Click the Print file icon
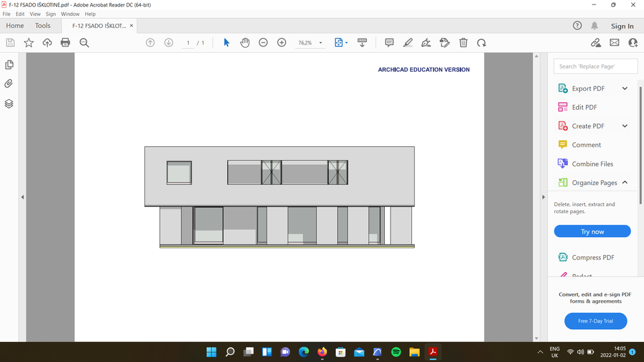 [65, 43]
